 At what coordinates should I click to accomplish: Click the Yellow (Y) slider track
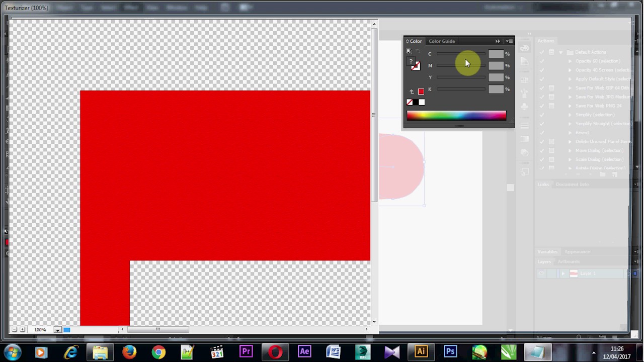[461, 77]
